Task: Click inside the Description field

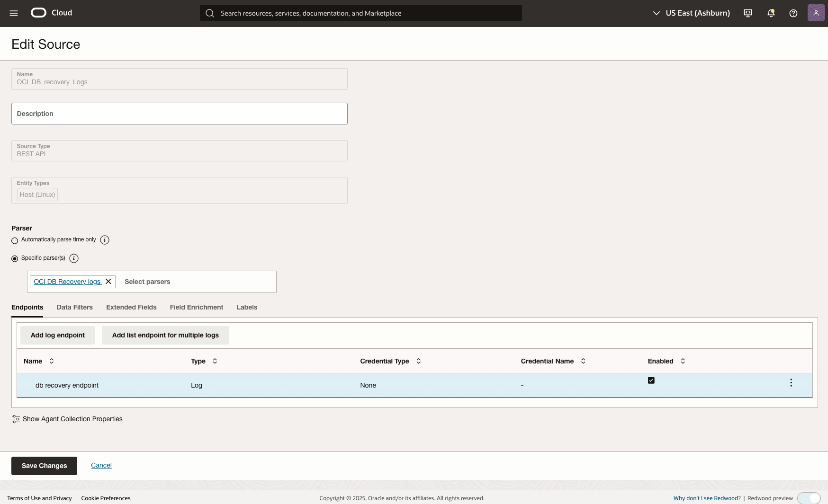Action: click(179, 114)
